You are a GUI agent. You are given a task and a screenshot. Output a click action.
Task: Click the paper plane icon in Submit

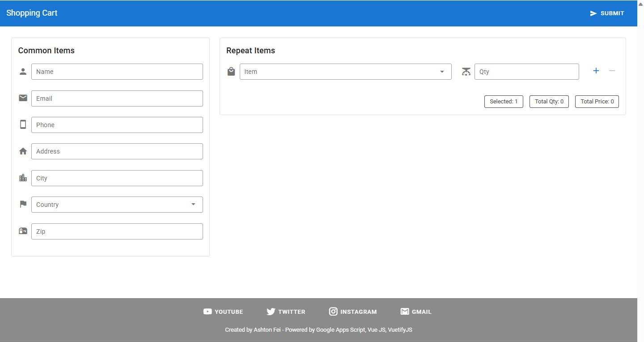(593, 13)
